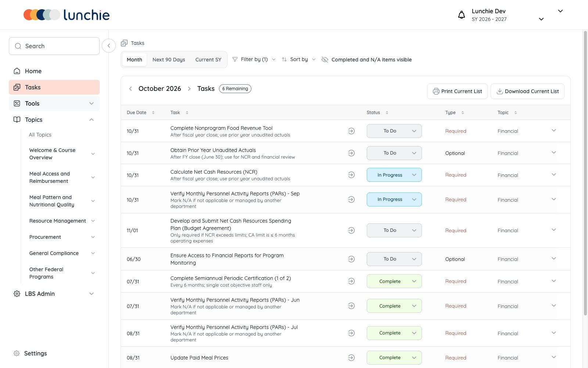
Task: Collapse the Topics sidebar section
Action: tap(92, 120)
